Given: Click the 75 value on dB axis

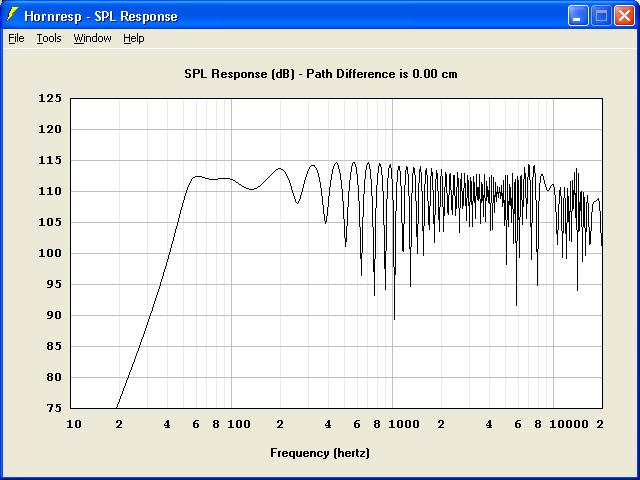Looking at the screenshot, I should pyautogui.click(x=53, y=408).
